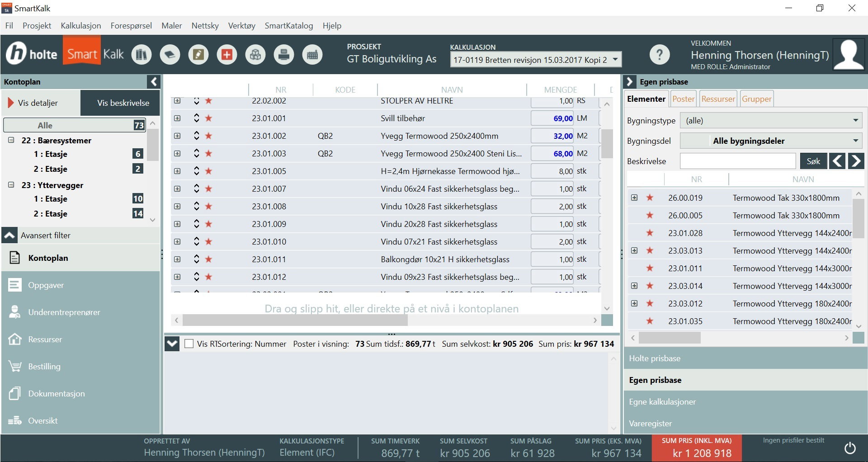Viewport: 868px width, 462px height.
Task: Open help with the question mark icon
Action: [x=660, y=55]
